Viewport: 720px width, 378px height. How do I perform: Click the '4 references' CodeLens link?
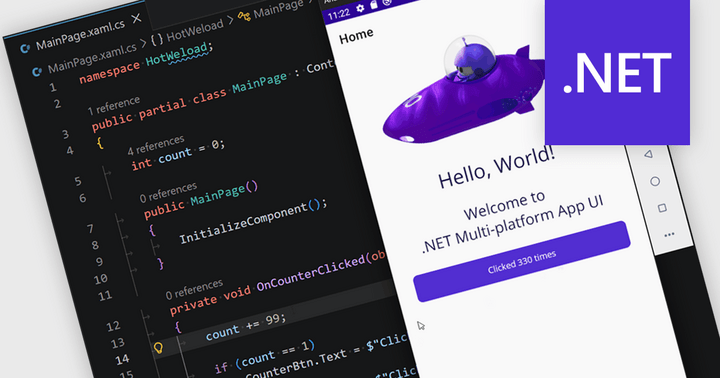pos(156,145)
